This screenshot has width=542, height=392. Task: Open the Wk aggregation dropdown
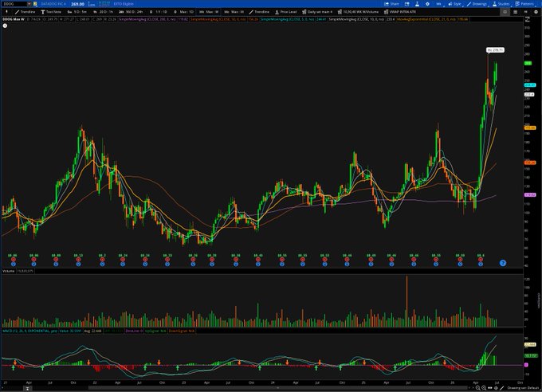point(438,4)
